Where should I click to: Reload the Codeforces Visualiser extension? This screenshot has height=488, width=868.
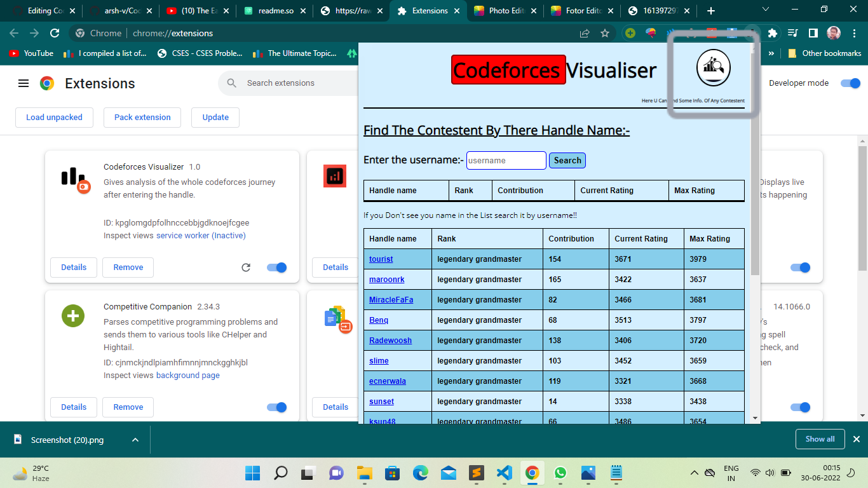[246, 268]
